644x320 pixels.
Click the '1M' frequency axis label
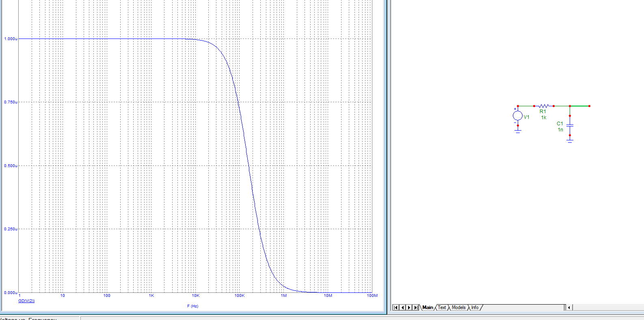coord(284,296)
